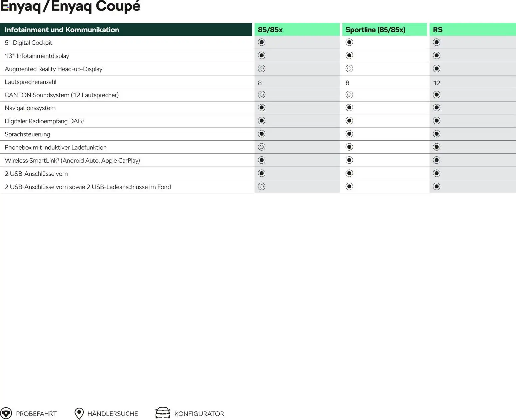Open the PROBEFAHRT link
This screenshot has width=516, height=420.
click(36, 414)
